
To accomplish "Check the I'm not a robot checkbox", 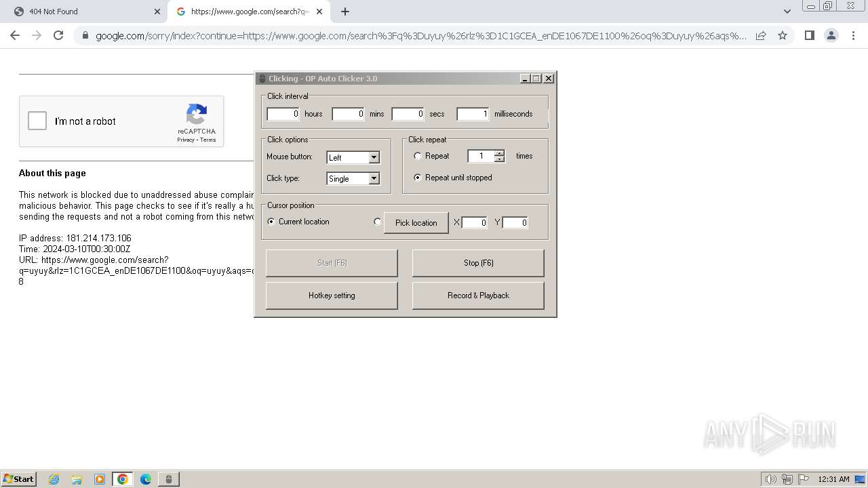I will pyautogui.click(x=37, y=121).
